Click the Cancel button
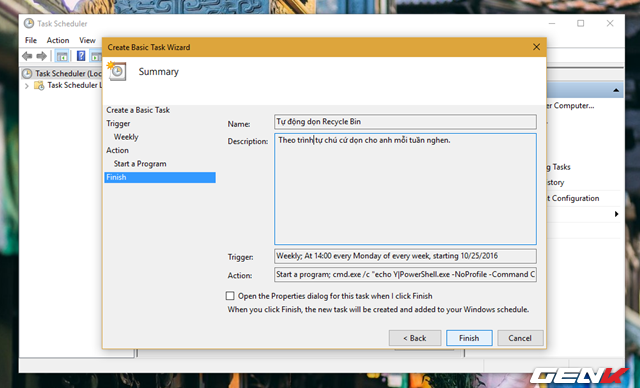Image resolution: width=640 pixels, height=388 pixels. coord(520,338)
